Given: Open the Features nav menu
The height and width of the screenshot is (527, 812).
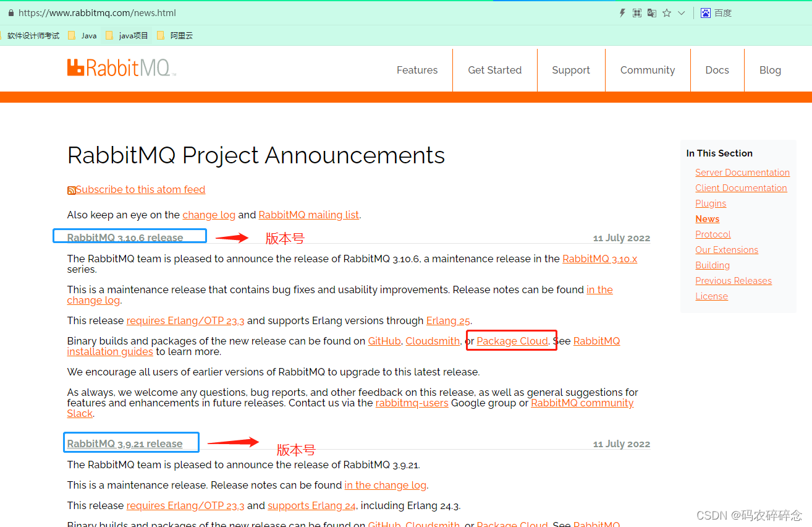Looking at the screenshot, I should pos(417,70).
